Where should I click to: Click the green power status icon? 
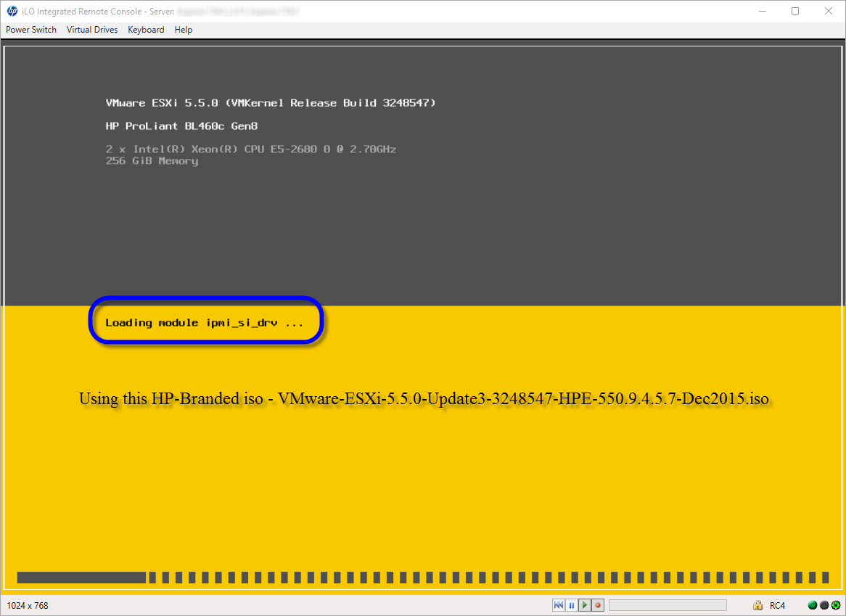coord(836,604)
